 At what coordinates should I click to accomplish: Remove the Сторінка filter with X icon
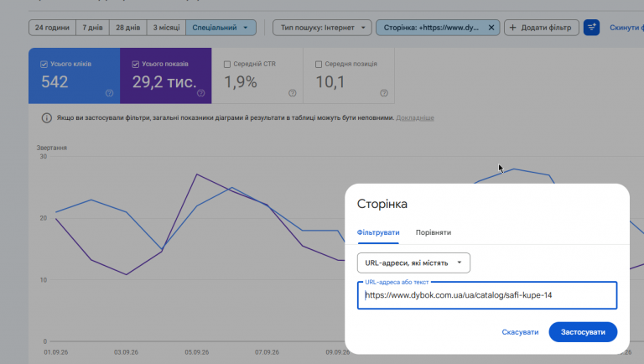click(491, 28)
